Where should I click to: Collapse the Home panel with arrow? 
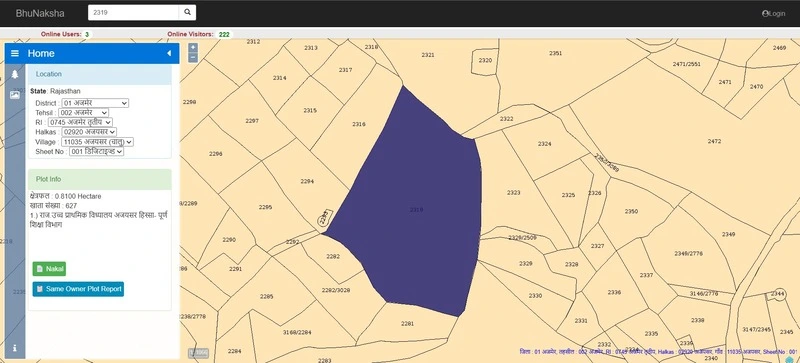point(169,53)
